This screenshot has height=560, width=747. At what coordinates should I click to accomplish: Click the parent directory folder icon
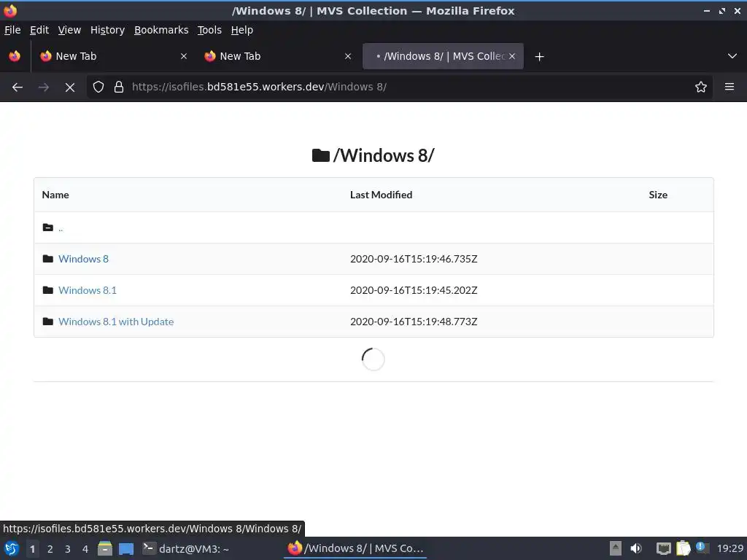pyautogui.click(x=47, y=227)
